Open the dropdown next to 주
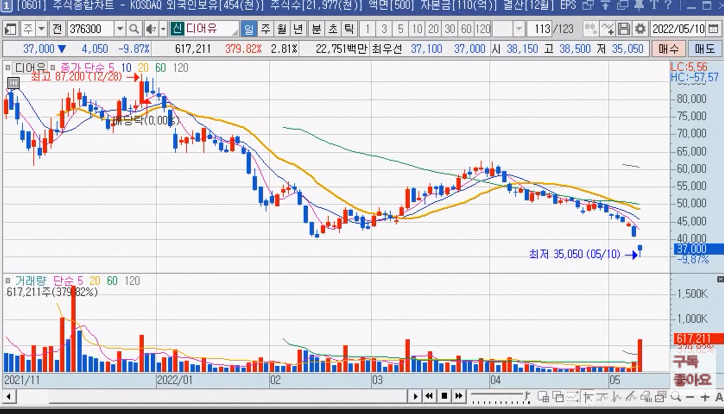This screenshot has width=724, height=414. tap(42, 29)
